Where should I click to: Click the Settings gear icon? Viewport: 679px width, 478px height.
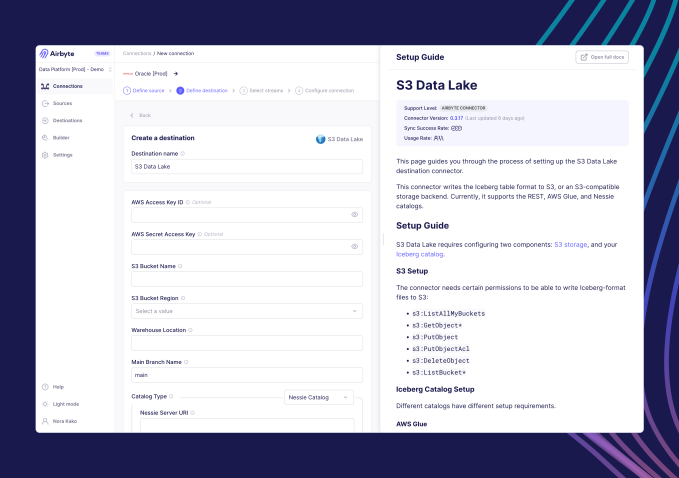pos(45,155)
